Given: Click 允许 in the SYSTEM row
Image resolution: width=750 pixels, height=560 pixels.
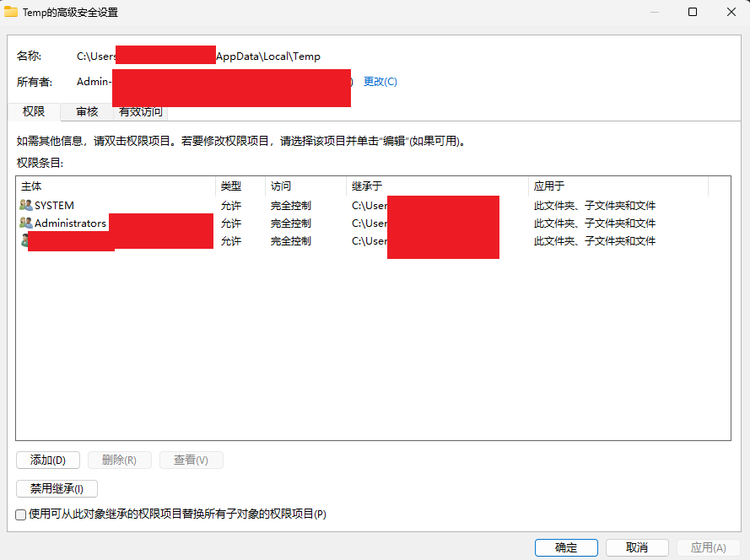Looking at the screenshot, I should pos(231,206).
